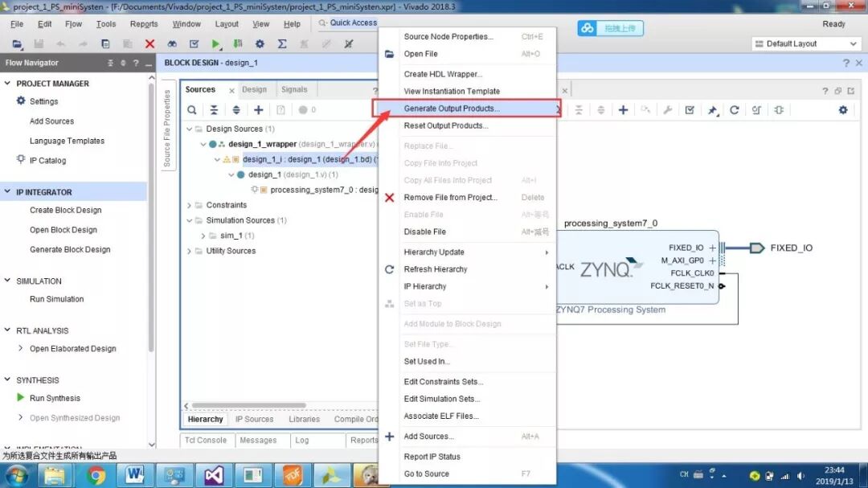
Task: Click pin icon in diagram toolbar
Action: [712, 110]
